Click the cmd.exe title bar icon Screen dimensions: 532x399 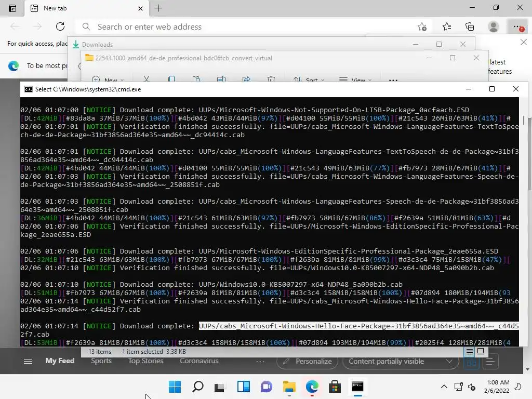[29, 89]
